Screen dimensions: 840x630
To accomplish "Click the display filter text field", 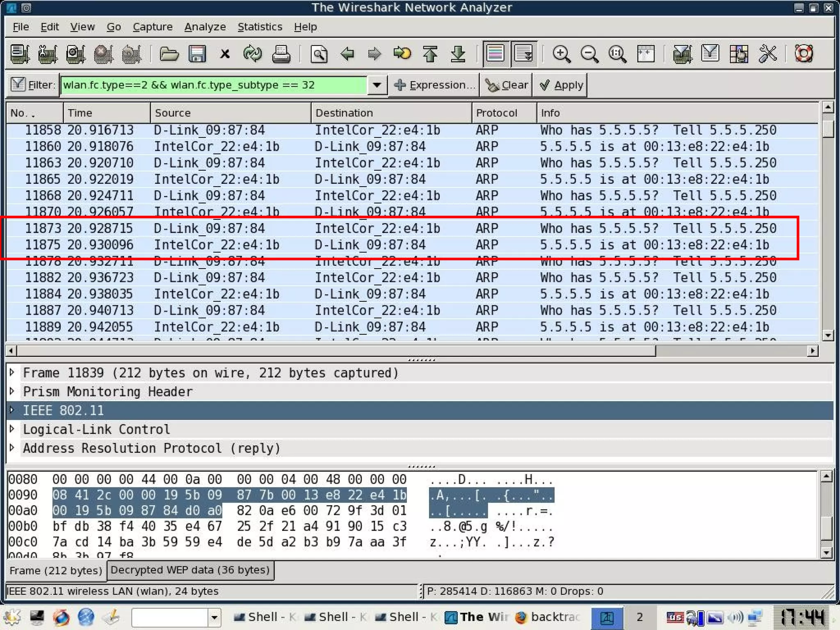I will tap(213, 85).
